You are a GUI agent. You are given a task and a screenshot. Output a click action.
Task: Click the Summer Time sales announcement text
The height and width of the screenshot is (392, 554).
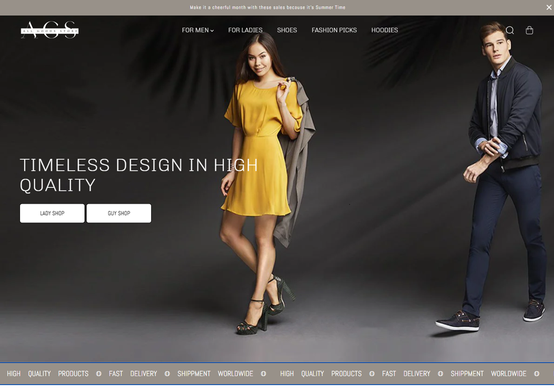coord(268,7)
